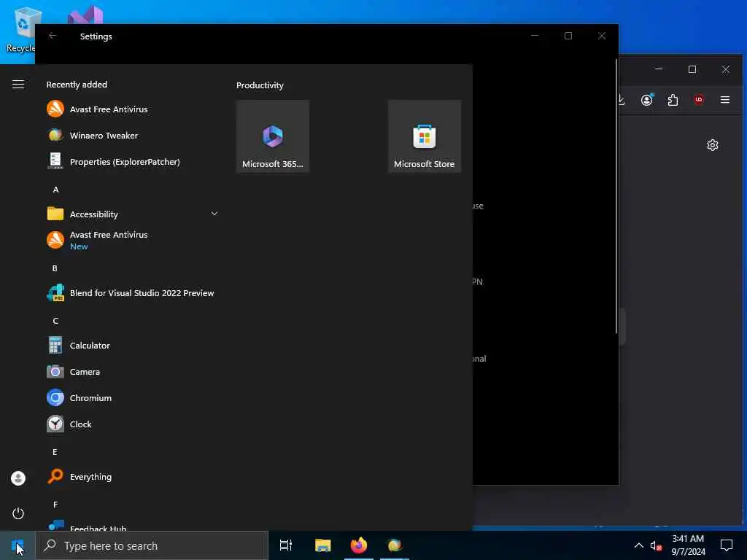Open File Explorer from the taskbar

322,545
